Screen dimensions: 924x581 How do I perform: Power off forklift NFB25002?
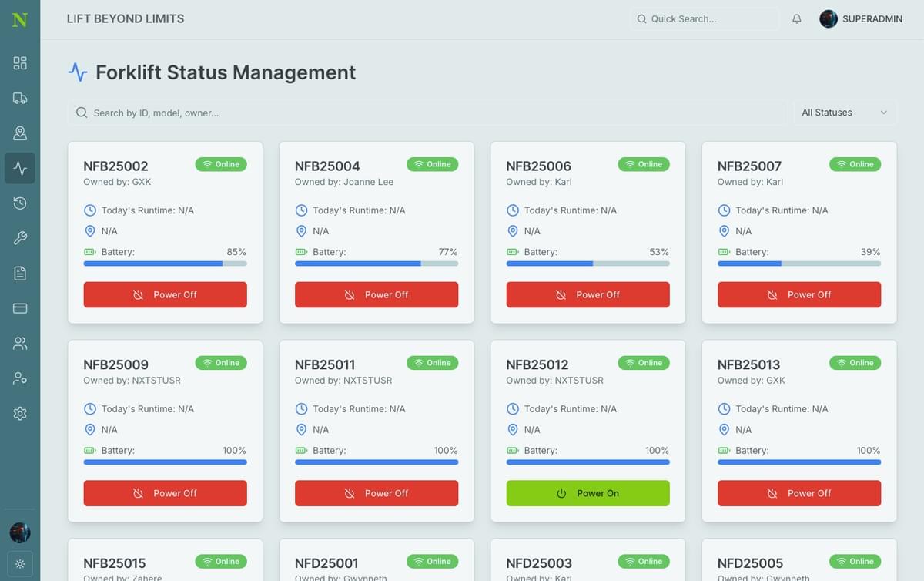165,294
